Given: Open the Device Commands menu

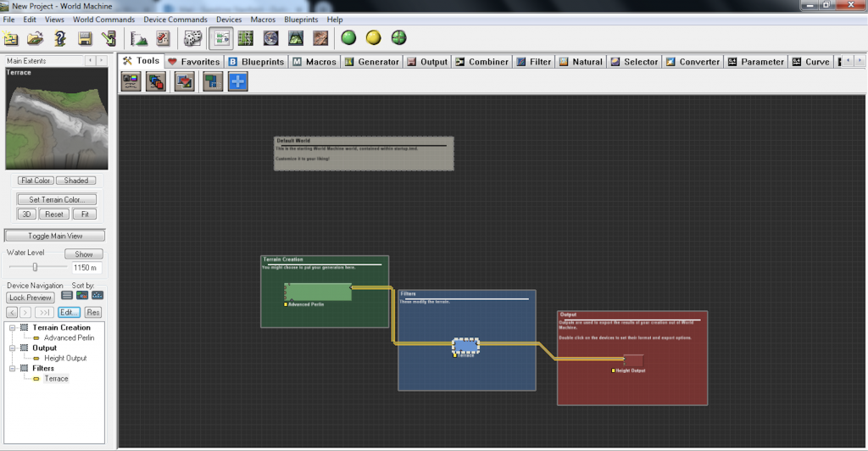Looking at the screenshot, I should [175, 19].
